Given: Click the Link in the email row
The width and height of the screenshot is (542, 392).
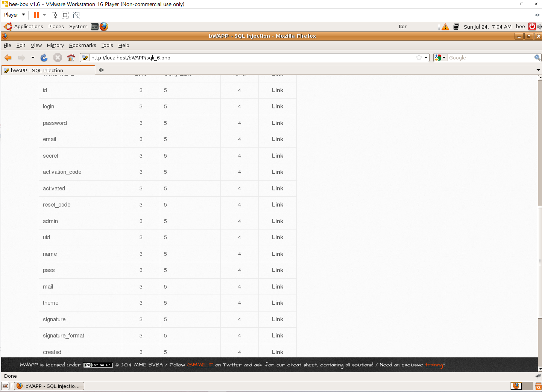Looking at the screenshot, I should click(278, 139).
